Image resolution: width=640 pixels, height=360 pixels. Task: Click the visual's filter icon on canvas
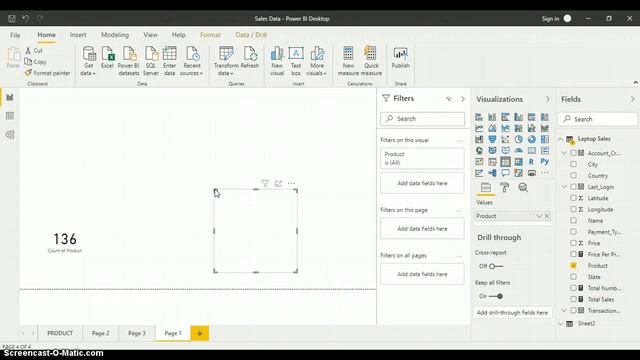click(x=265, y=183)
